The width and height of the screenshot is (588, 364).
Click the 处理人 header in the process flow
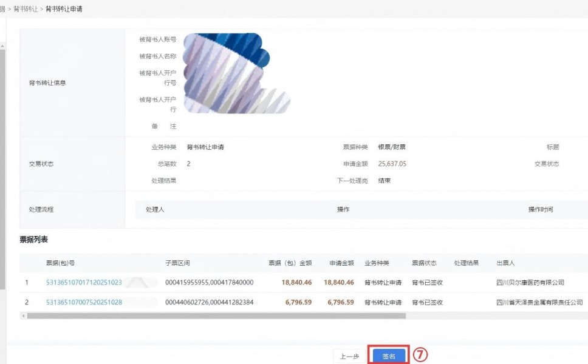155,209
